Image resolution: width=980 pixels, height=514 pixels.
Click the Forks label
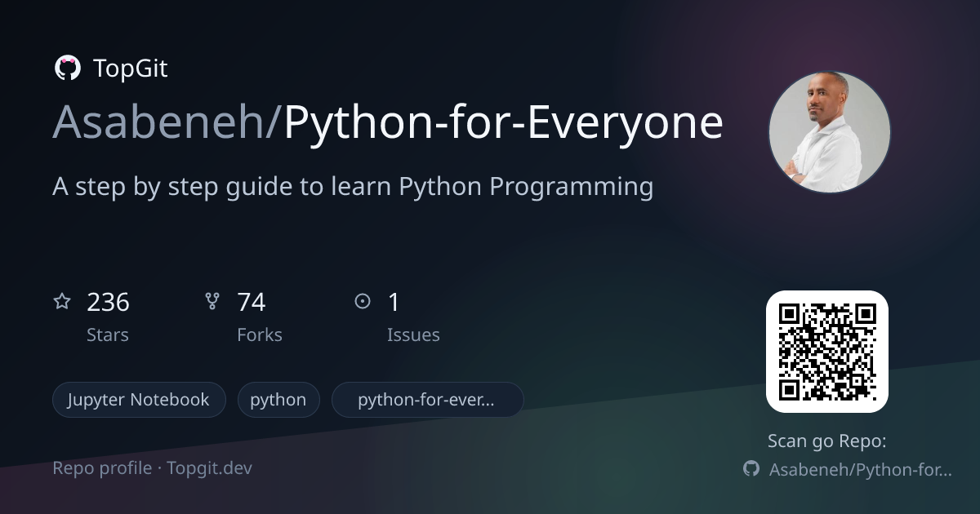coord(260,335)
